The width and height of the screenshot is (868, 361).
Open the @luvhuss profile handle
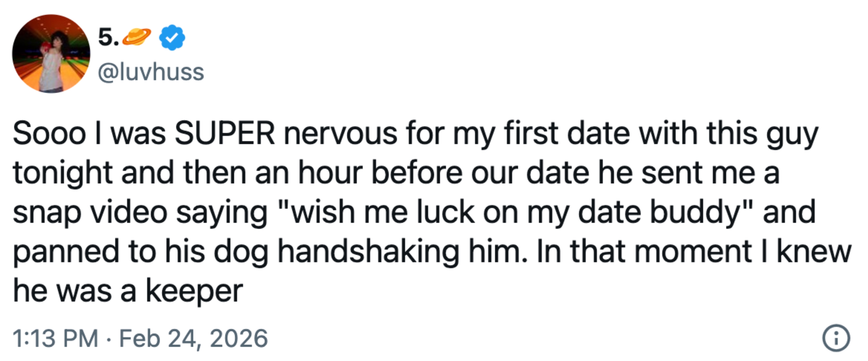click(x=151, y=72)
